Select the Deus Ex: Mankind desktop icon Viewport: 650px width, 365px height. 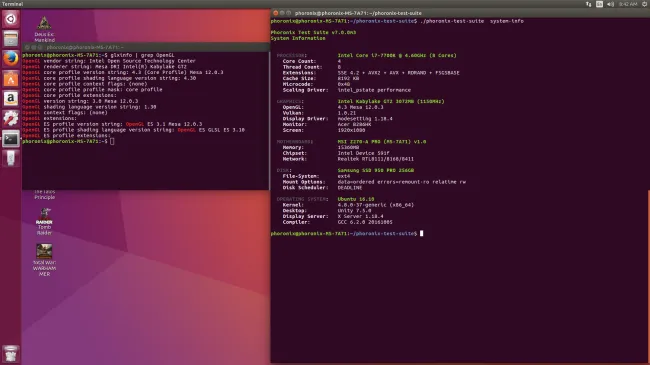(x=44, y=29)
